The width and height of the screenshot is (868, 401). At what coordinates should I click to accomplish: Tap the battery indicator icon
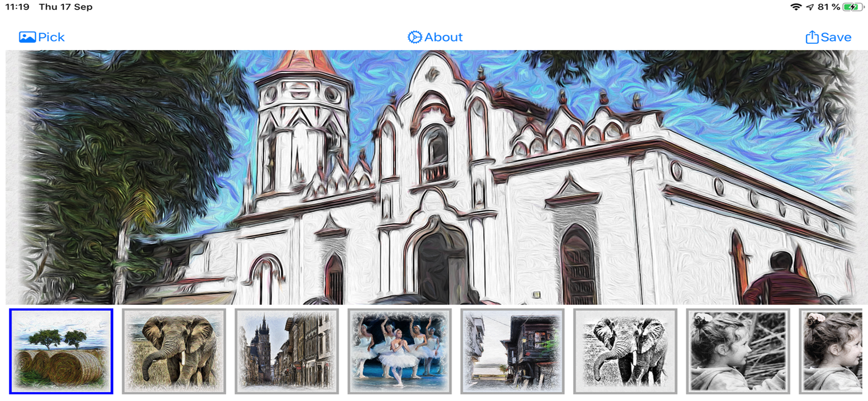[x=853, y=7]
